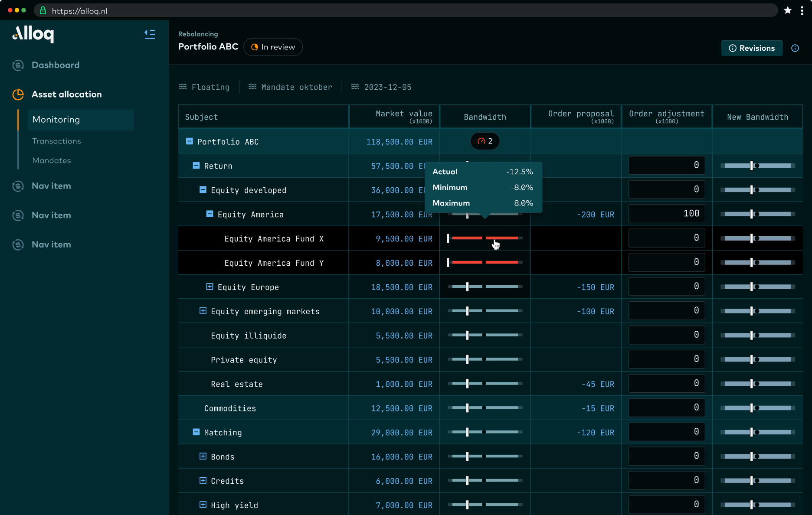Collapse the Return row
Screen dimensions: 812x515
tap(196, 166)
